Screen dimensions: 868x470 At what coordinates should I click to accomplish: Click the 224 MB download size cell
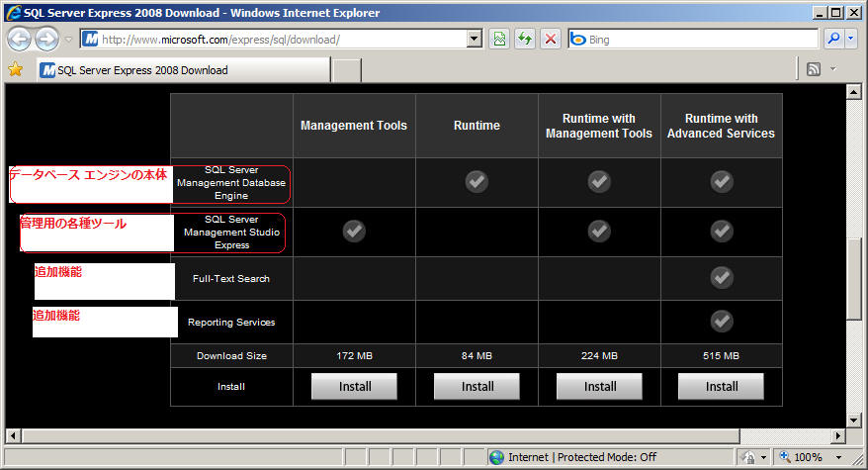pos(599,356)
